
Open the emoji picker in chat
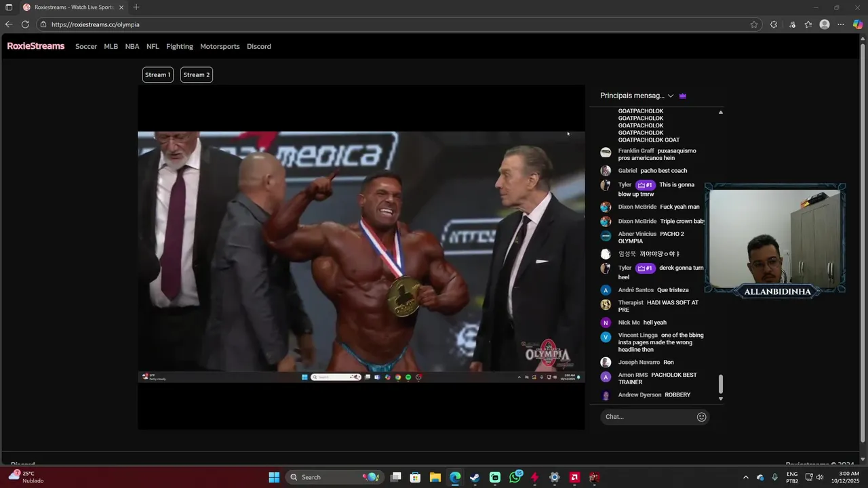pyautogui.click(x=702, y=417)
